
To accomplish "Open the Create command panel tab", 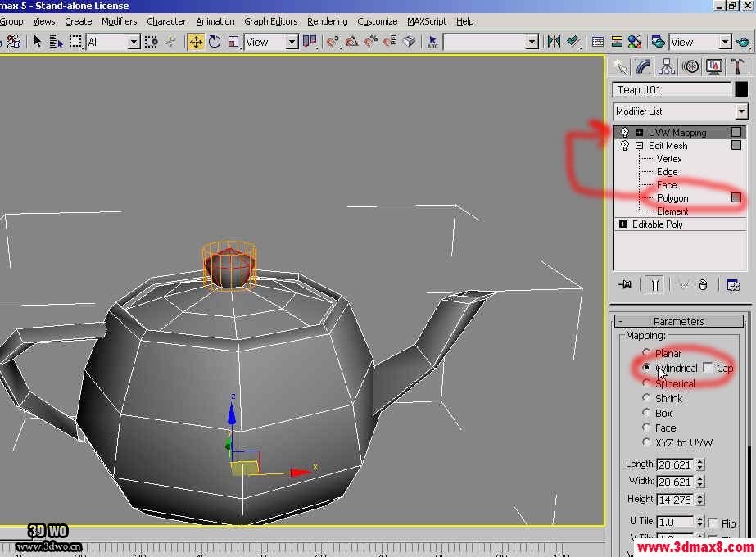I will coord(621,66).
